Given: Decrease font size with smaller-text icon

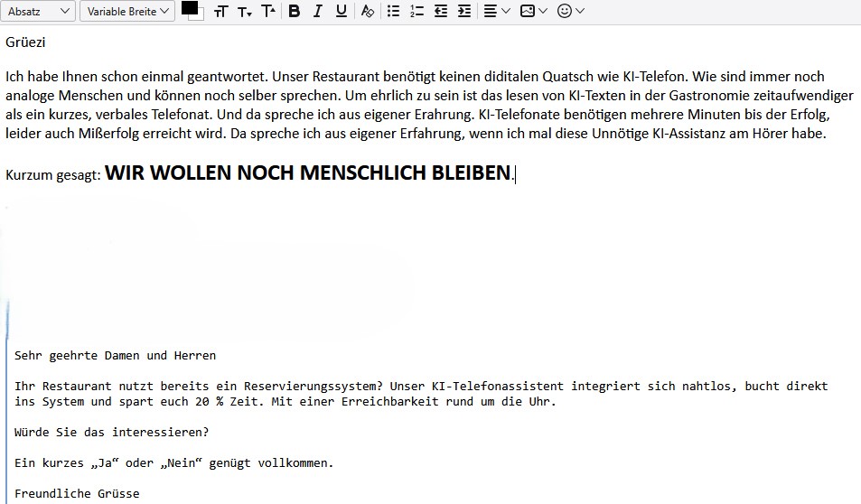Looking at the screenshot, I should click(x=245, y=11).
